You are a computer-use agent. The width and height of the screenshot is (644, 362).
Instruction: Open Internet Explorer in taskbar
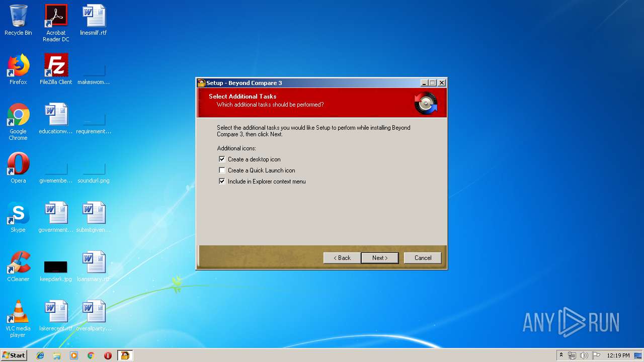coord(40,355)
